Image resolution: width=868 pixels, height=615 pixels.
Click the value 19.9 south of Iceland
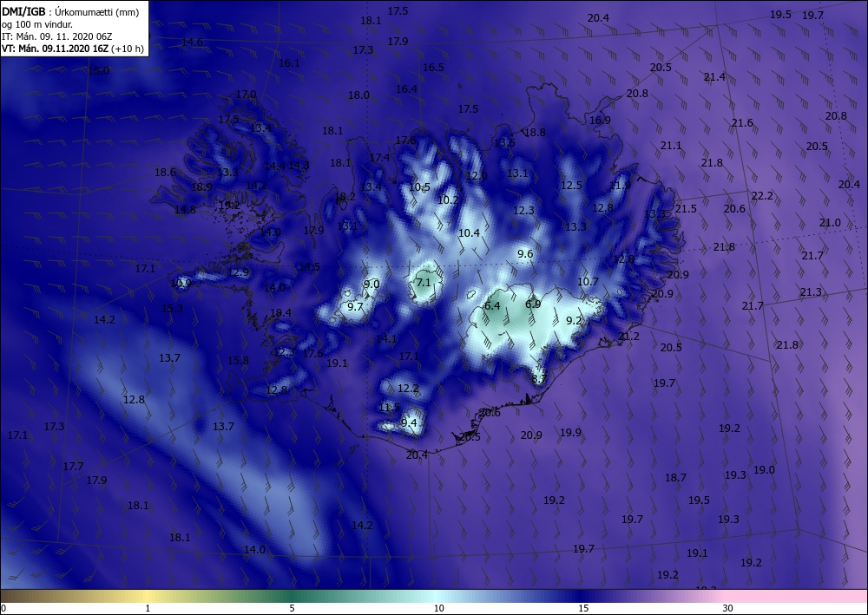click(571, 433)
